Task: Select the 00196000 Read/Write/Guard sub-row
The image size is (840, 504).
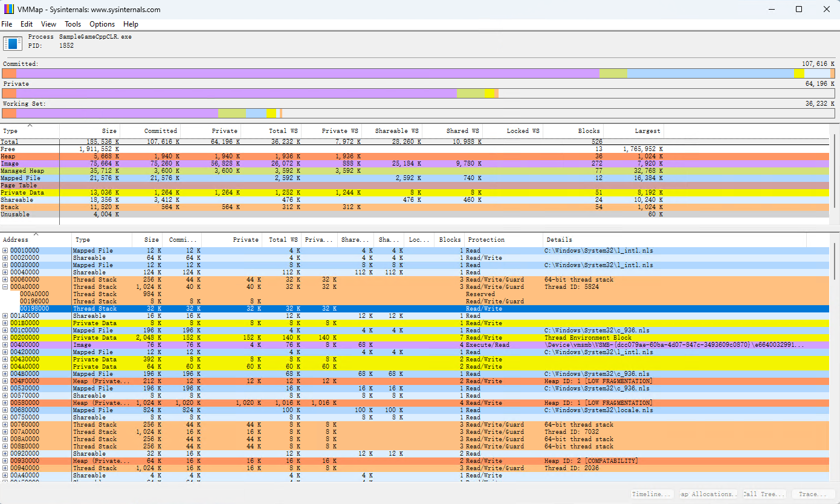Action: (x=415, y=301)
